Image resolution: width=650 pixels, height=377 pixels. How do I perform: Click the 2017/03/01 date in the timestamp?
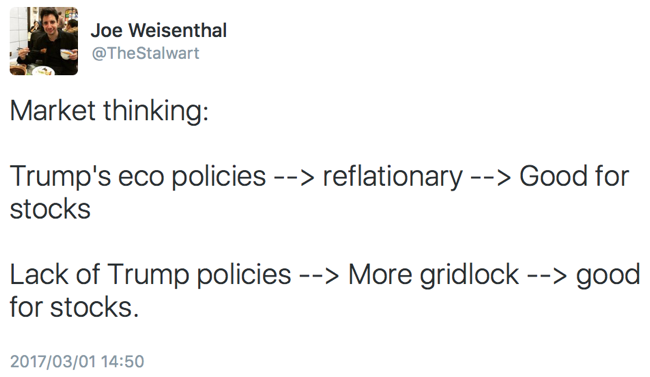53,361
